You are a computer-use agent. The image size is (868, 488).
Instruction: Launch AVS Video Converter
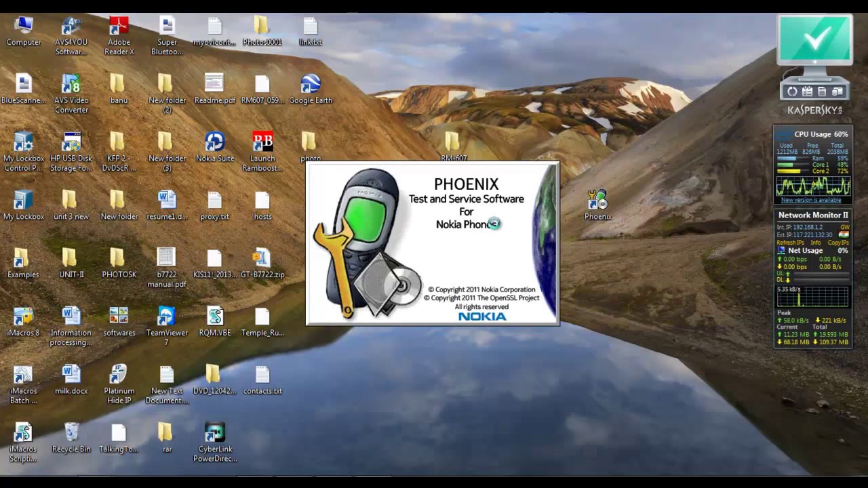71,94
